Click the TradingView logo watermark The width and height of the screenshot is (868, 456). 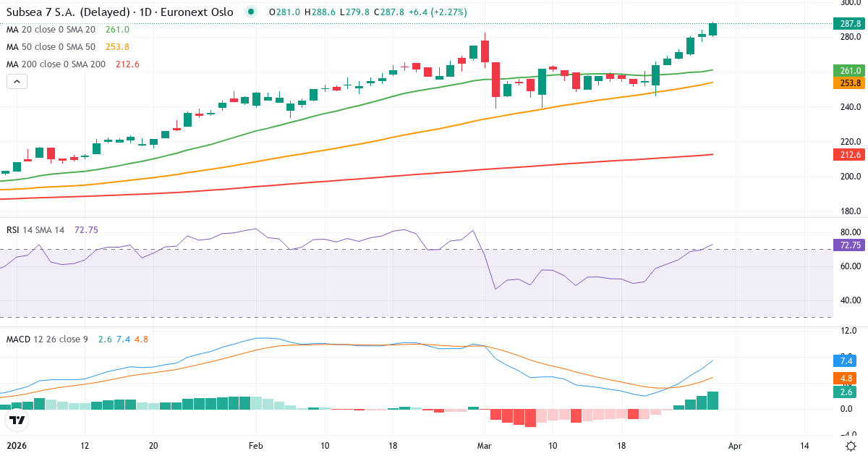point(18,418)
